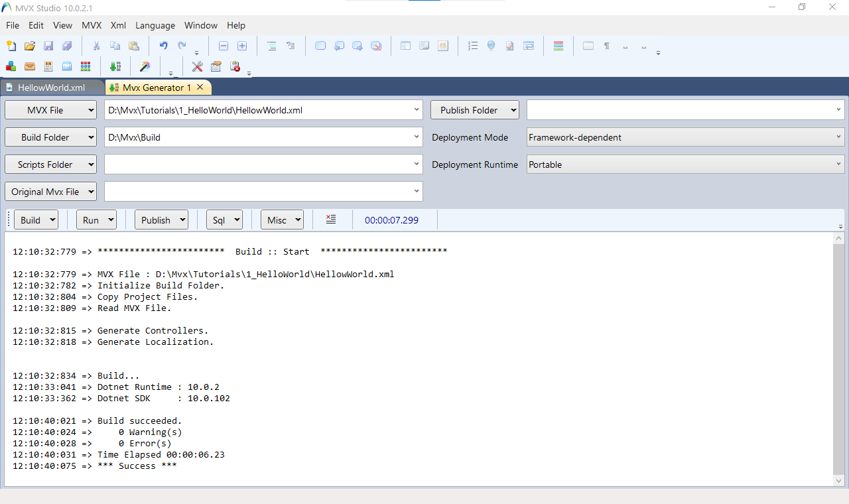This screenshot has height=504, width=849.
Task: Open the Publish split button in the generator toolbar
Action: click(161, 220)
